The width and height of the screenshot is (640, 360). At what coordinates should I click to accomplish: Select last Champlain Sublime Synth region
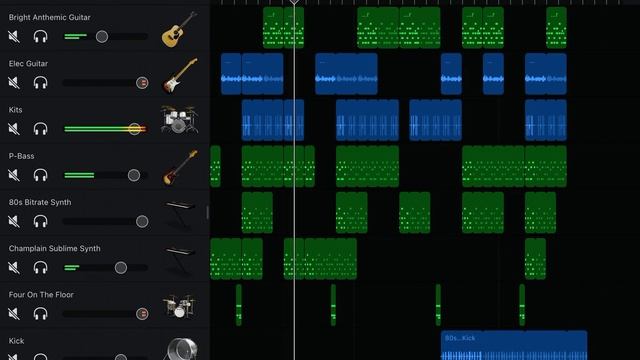(535, 259)
